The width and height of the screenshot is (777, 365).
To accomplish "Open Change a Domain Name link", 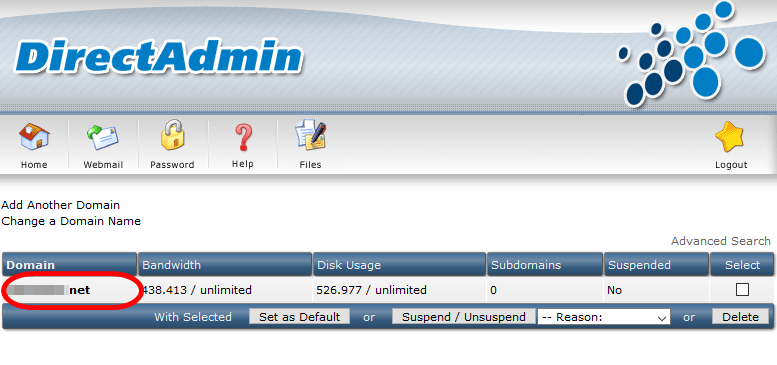I will (71, 221).
